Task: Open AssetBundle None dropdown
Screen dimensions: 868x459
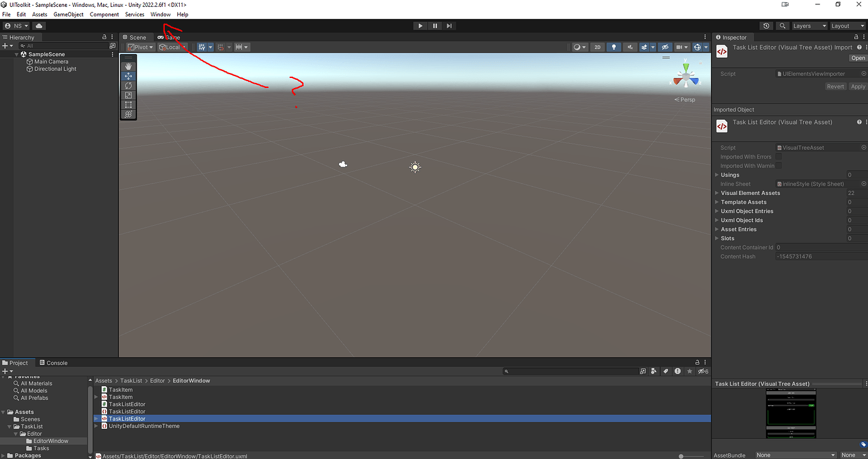Action: [796, 455]
